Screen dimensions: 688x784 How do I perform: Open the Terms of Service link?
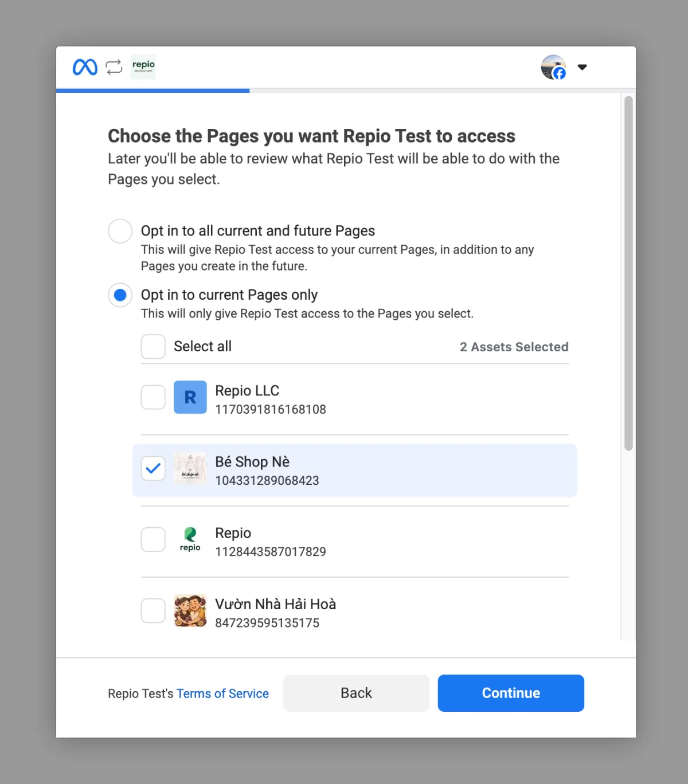click(x=222, y=693)
